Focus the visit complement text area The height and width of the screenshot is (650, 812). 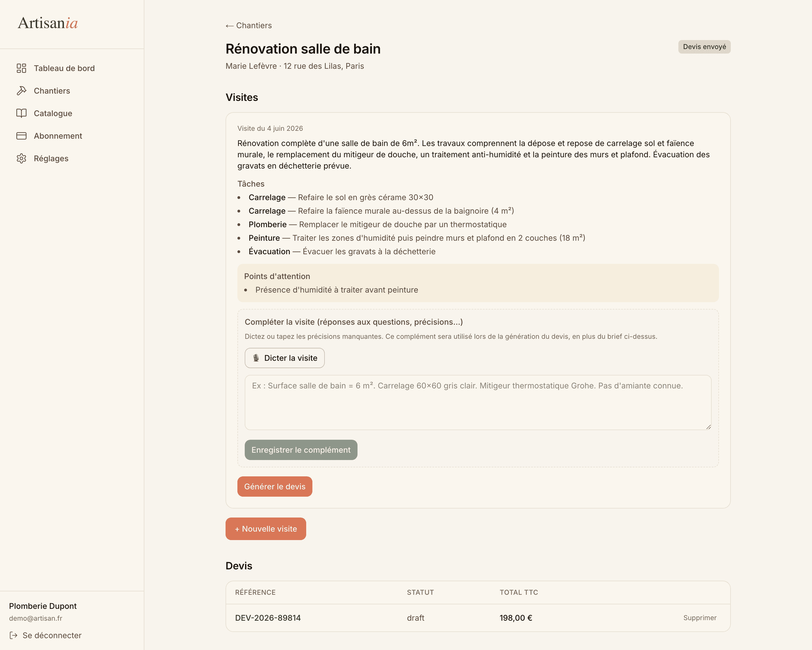(478, 403)
